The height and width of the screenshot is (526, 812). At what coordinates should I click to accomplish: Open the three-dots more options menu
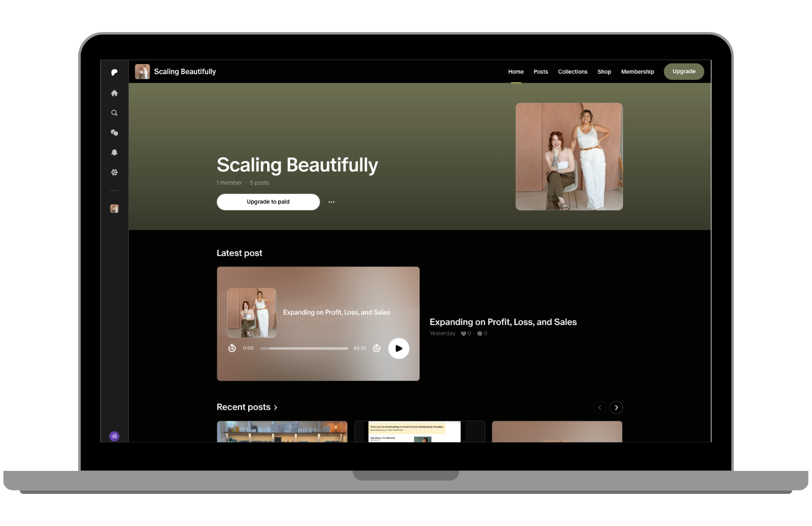pos(331,202)
